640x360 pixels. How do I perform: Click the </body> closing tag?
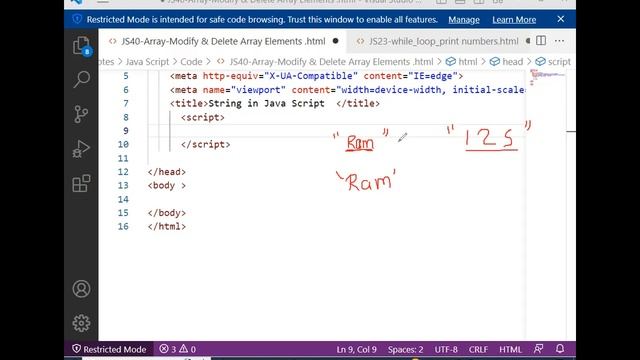point(167,213)
